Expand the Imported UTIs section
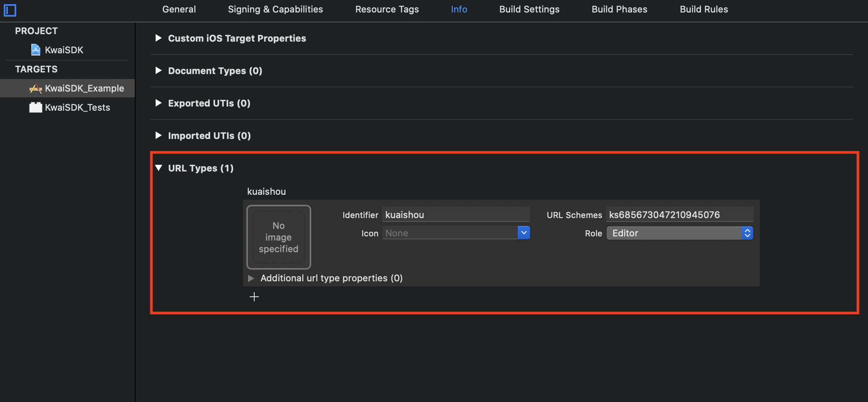Viewport: 868px width, 402px height. point(159,136)
